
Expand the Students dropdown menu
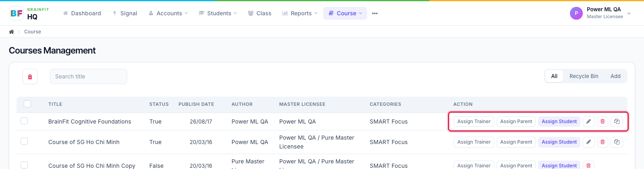(x=218, y=13)
